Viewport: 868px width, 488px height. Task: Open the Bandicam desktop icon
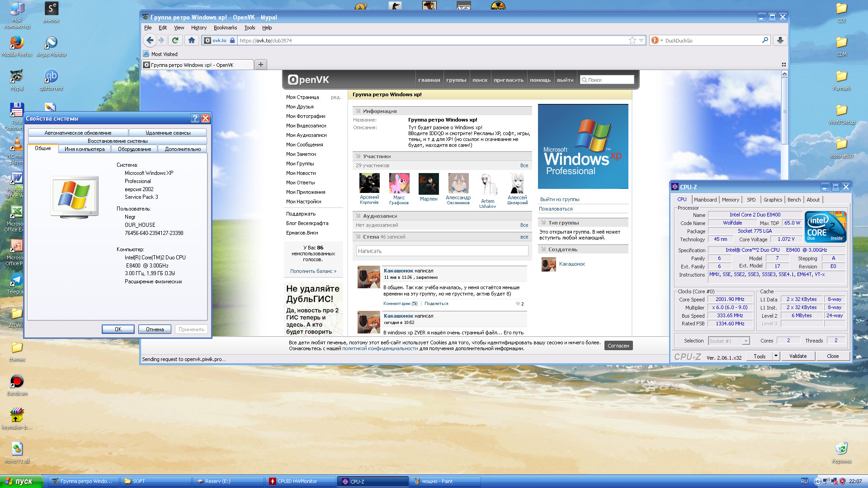click(17, 382)
